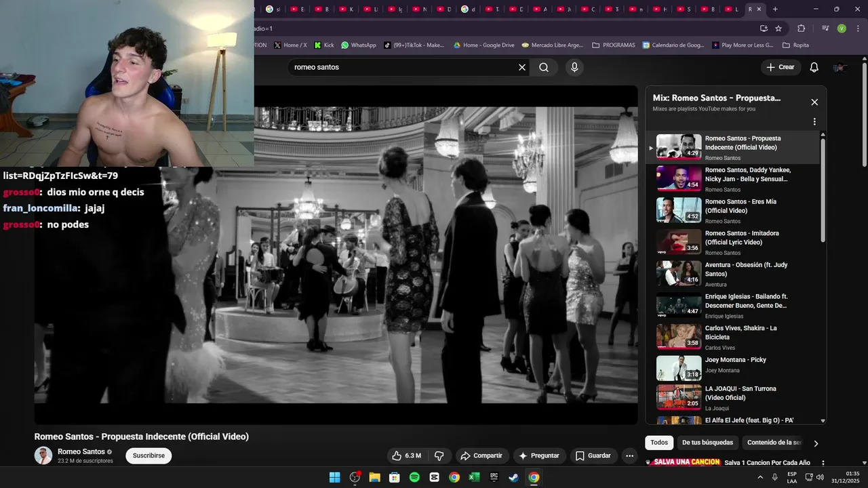
Task: Select the 'Contenido de la serie' chip
Action: click(773, 443)
